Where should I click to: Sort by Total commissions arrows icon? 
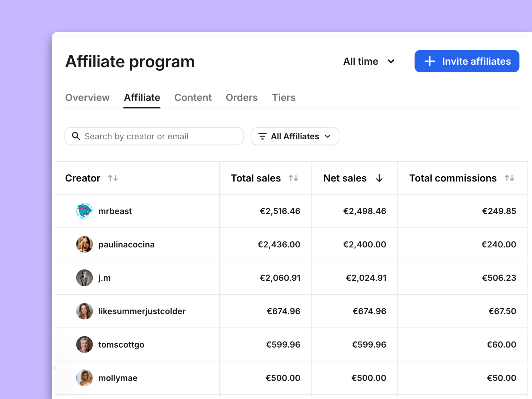pyautogui.click(x=509, y=178)
